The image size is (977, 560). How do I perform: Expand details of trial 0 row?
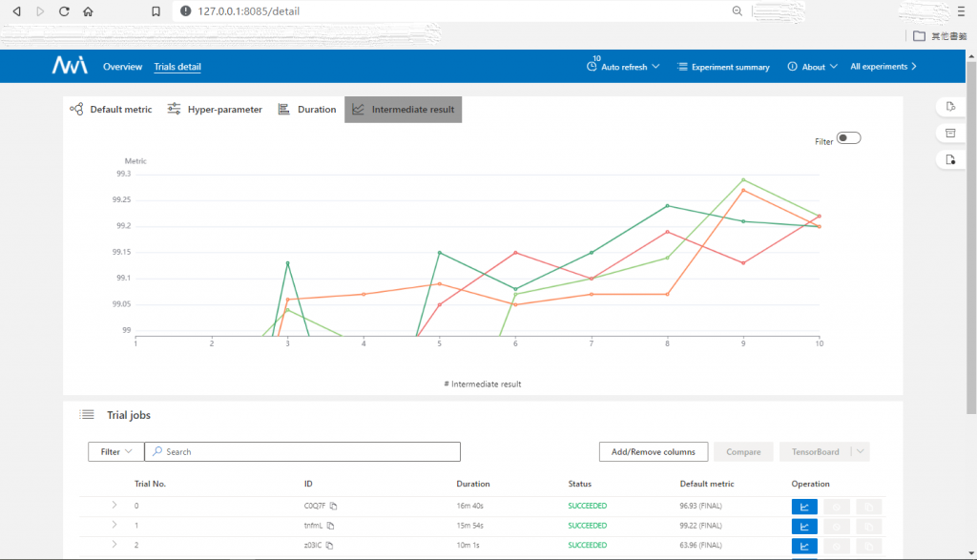(114, 506)
